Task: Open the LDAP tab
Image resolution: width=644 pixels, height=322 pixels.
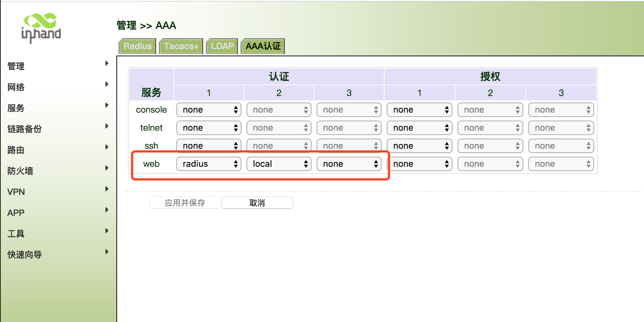Action: [222, 46]
